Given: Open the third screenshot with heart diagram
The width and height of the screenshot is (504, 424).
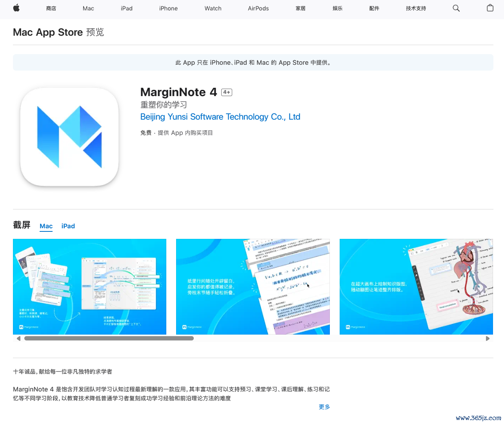Looking at the screenshot, I should (416, 287).
